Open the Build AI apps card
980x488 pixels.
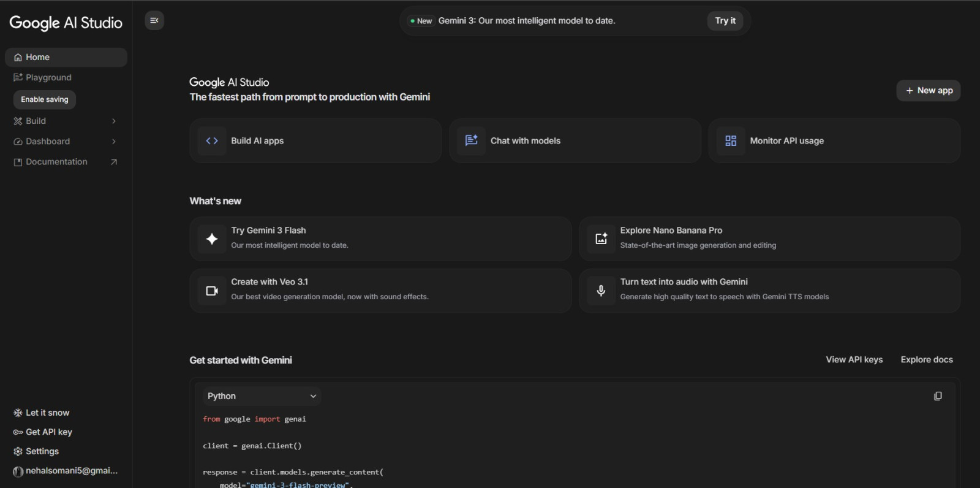315,140
